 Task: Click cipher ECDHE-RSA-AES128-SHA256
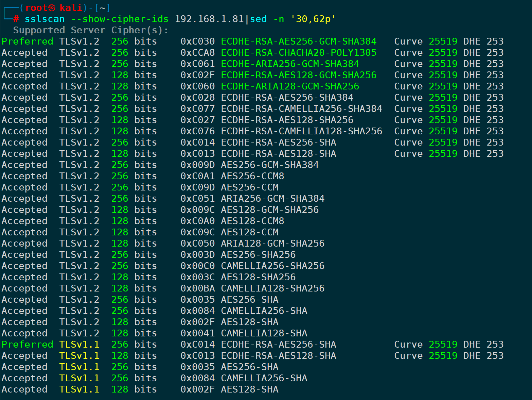pos(287,120)
